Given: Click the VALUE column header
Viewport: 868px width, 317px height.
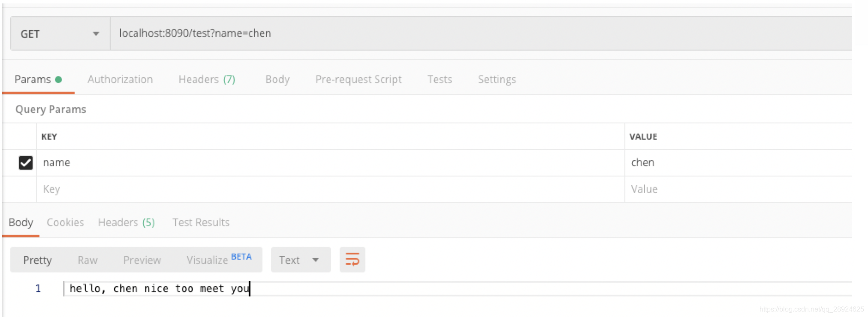Looking at the screenshot, I should point(643,137).
